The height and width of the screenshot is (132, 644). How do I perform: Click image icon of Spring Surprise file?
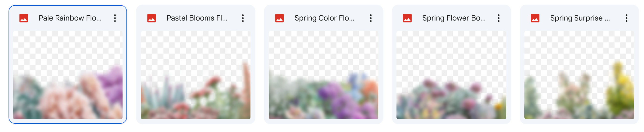click(535, 18)
